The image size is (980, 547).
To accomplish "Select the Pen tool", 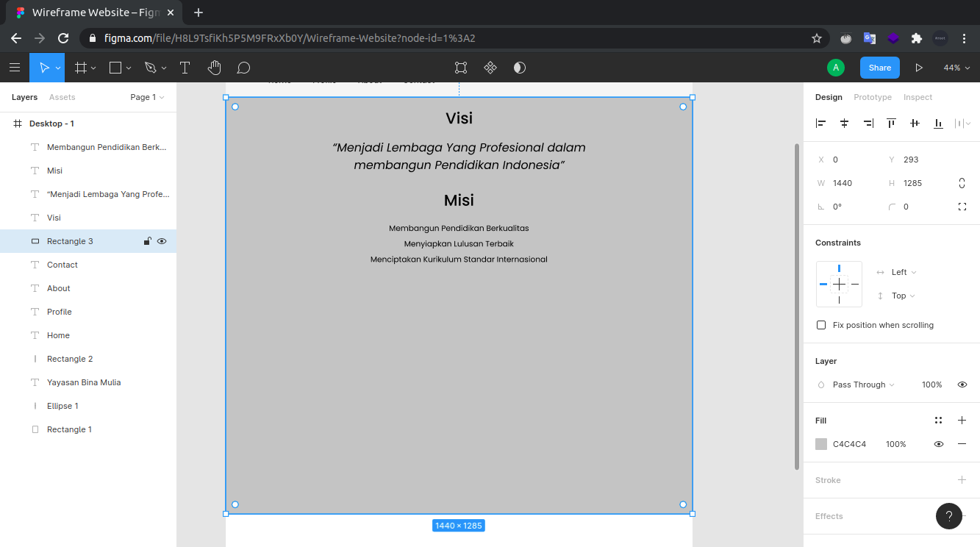I will 149,67.
